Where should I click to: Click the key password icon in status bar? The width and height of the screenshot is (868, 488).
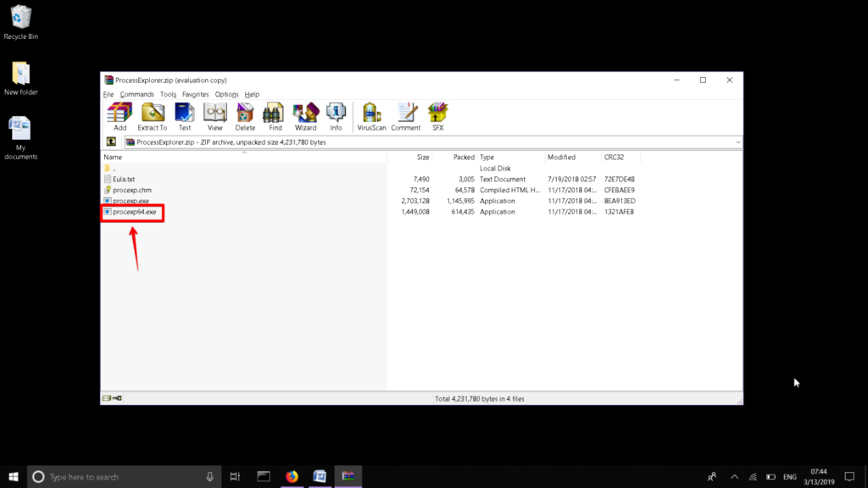point(117,398)
